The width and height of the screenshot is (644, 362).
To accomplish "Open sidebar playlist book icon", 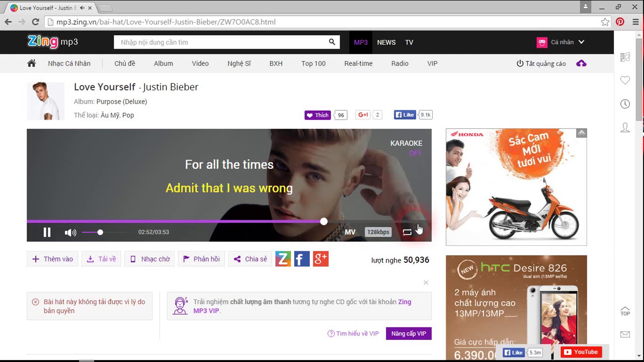I will click(x=625, y=57).
